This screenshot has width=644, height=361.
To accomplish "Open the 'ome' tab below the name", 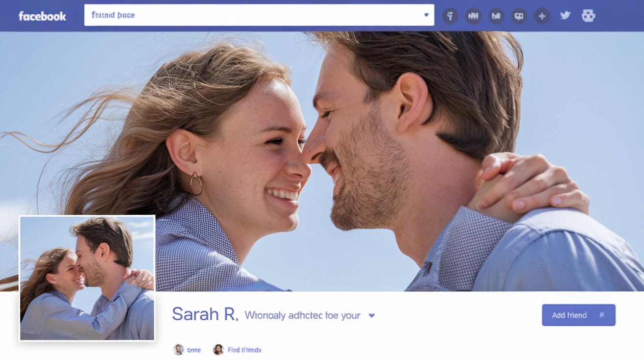I will point(194,350).
